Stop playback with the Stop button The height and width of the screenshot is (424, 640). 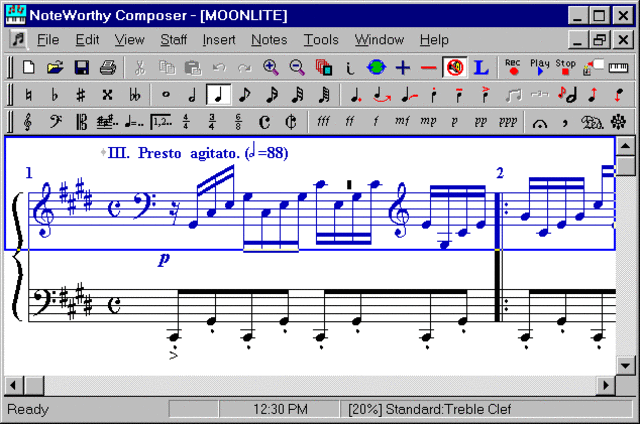[565, 67]
